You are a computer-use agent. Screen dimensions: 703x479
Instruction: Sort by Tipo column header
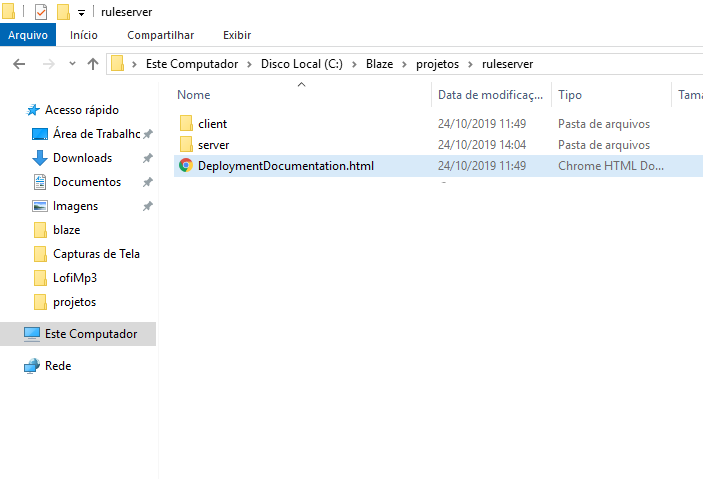click(x=570, y=95)
